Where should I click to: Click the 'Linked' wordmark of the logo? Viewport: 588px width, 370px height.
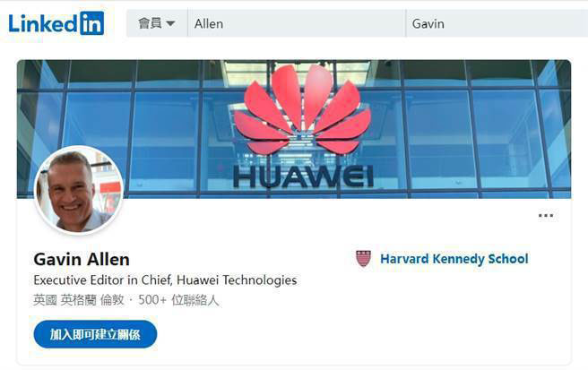click(x=43, y=23)
